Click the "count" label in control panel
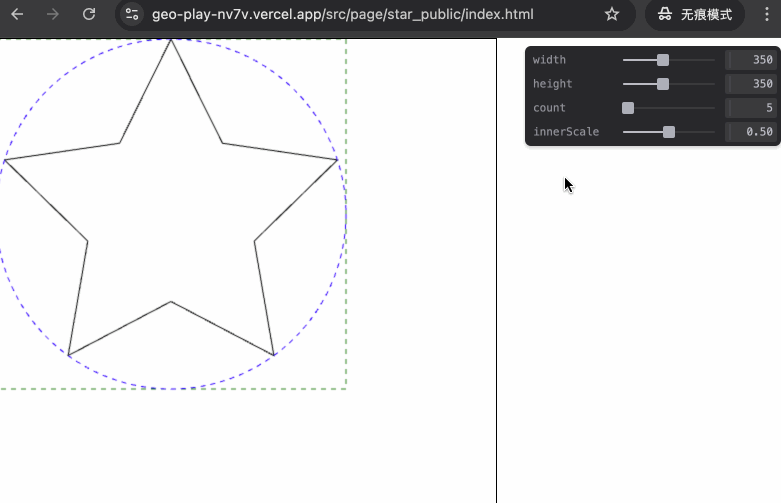The width and height of the screenshot is (781, 503). [549, 108]
